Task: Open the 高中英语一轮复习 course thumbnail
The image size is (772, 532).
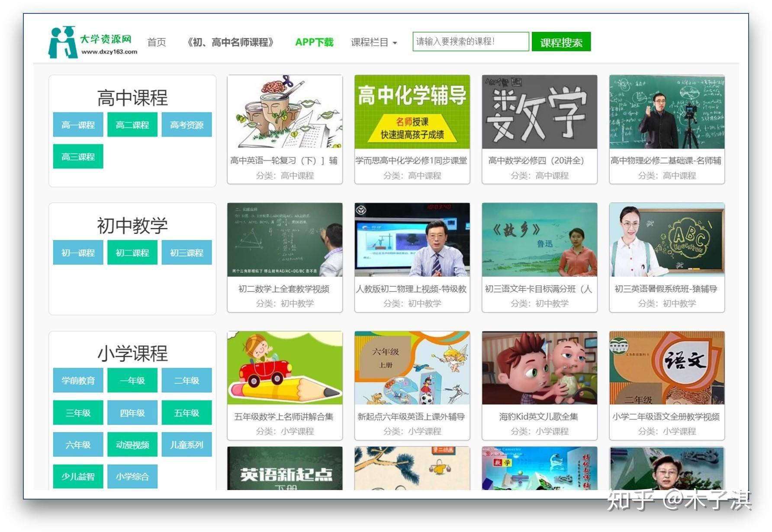Action: [285, 112]
